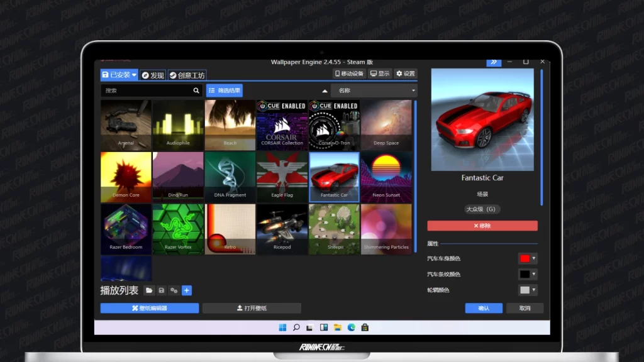The width and height of the screenshot is (644, 362).
Task: Click the red 汽车车身颜色 body color swatch
Action: click(x=525, y=258)
